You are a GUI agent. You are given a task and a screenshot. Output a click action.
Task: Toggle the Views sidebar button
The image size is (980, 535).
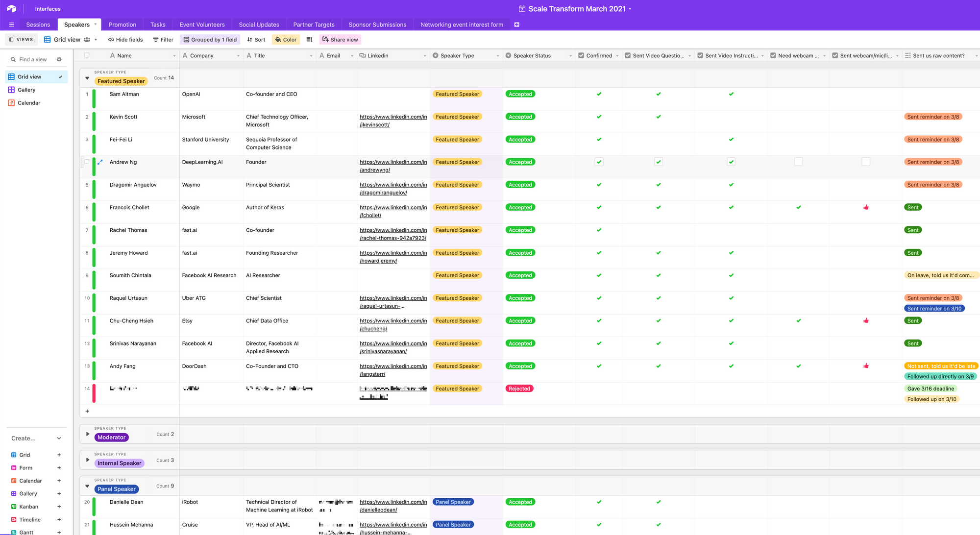click(x=21, y=40)
